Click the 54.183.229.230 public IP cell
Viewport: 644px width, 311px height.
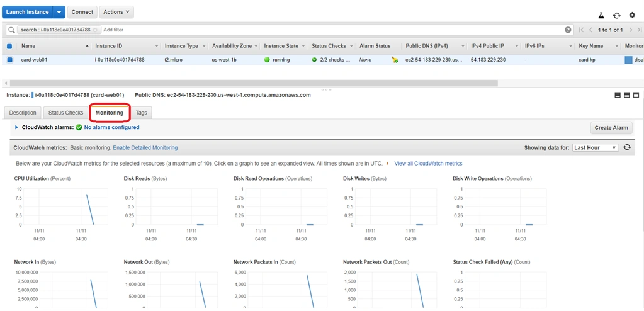click(x=488, y=60)
